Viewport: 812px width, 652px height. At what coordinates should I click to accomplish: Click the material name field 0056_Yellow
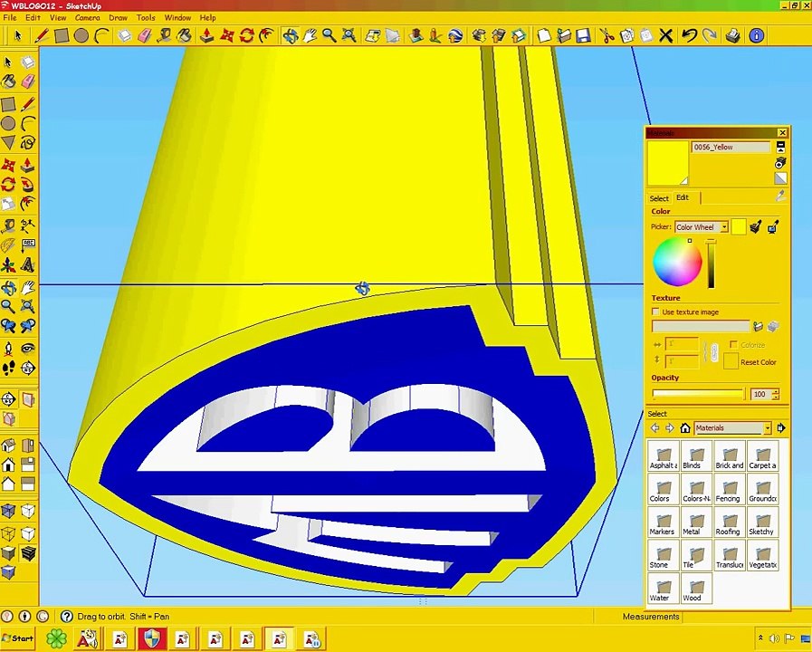pos(731,147)
